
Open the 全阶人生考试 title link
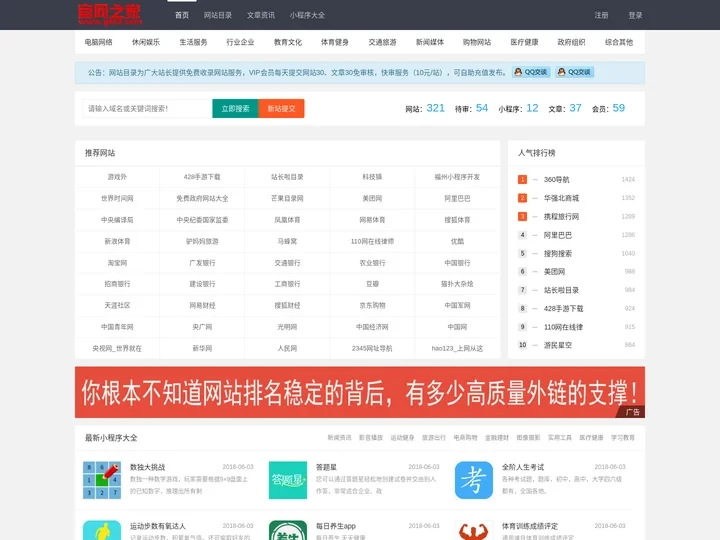(523, 467)
